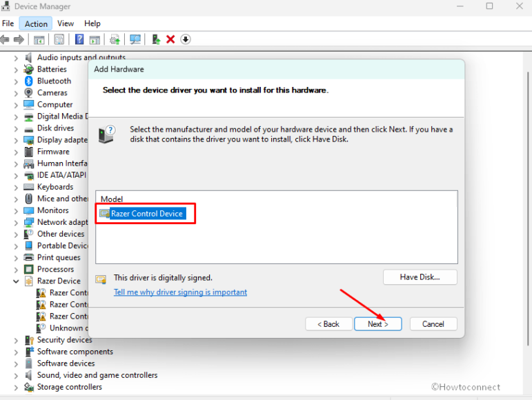Select the Bluetooth category icon
Image resolution: width=532 pixels, height=400 pixels.
coord(28,81)
